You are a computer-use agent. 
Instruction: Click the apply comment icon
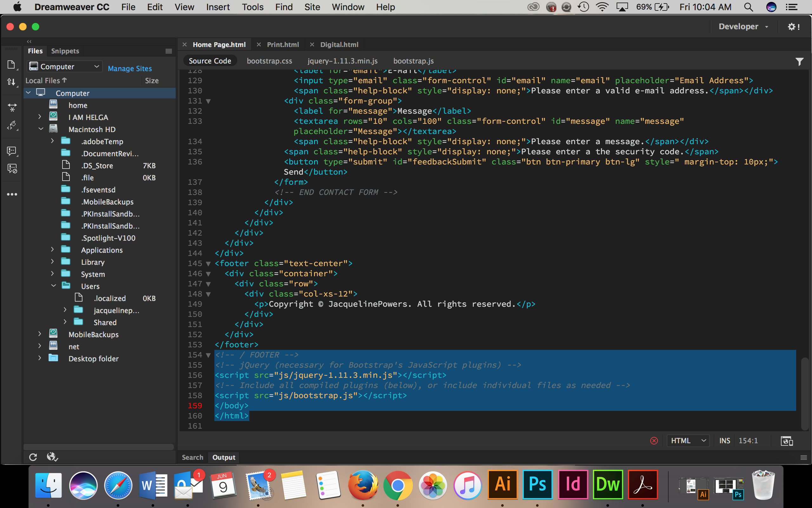(12, 151)
